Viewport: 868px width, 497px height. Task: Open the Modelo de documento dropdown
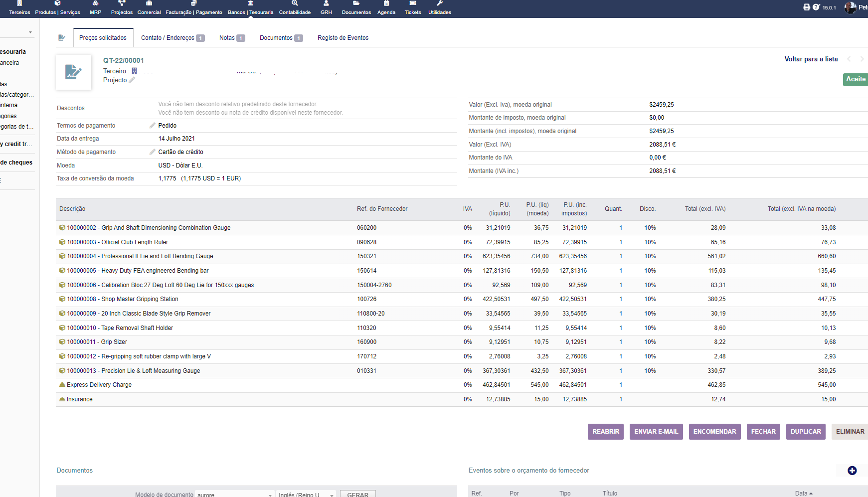(234, 495)
